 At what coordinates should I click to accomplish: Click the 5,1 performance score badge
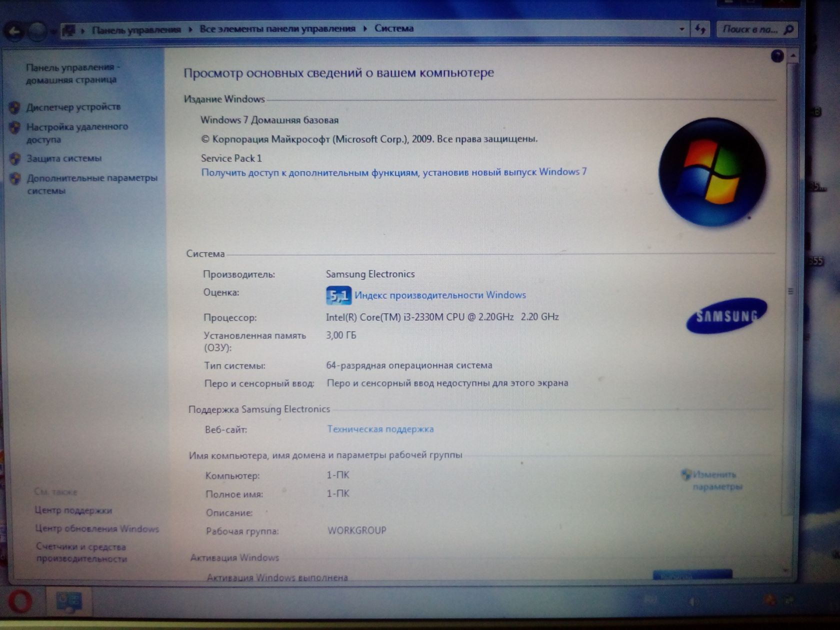point(338,295)
